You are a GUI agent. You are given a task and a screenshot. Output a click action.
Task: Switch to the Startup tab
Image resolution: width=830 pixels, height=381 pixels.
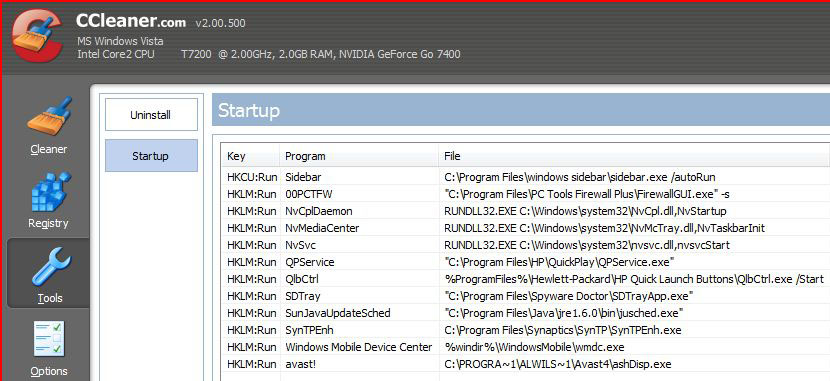(151, 156)
